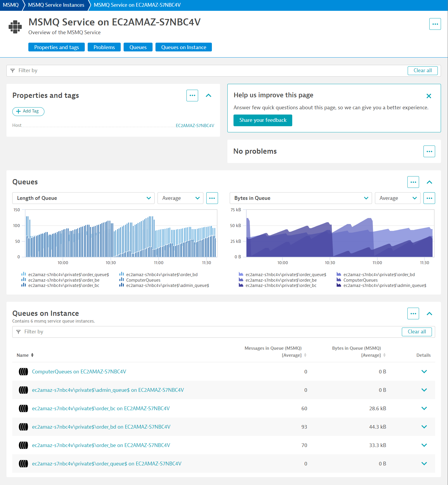Go to MSMQ breadcrumb
The width and height of the screenshot is (448, 485).
(11, 5)
